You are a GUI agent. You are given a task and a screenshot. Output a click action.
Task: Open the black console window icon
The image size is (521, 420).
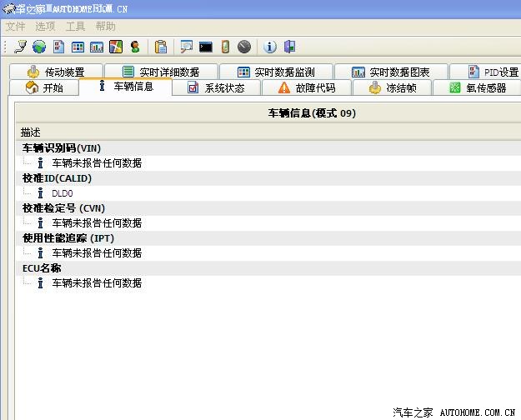tap(205, 47)
